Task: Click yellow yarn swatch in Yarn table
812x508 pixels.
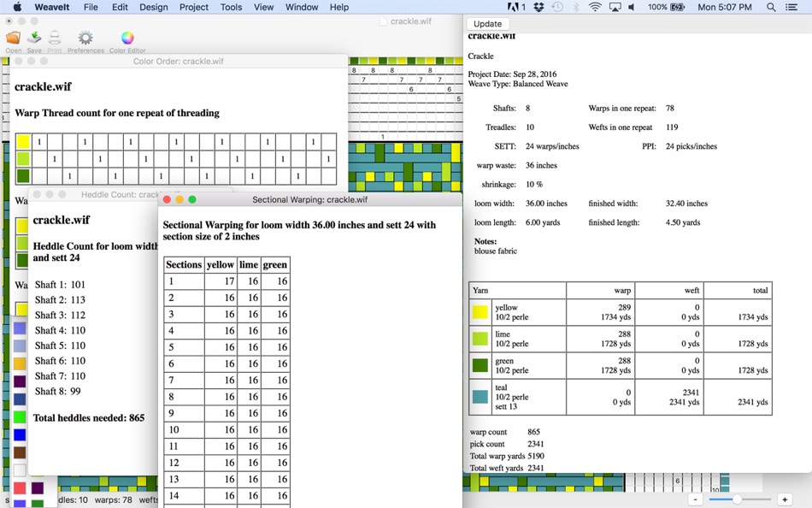Action: click(x=480, y=311)
